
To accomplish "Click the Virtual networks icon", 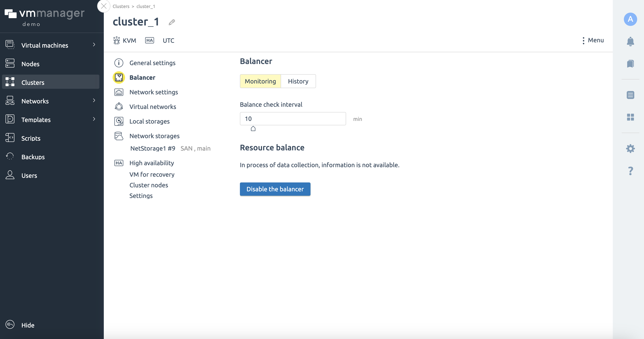I will click(119, 107).
